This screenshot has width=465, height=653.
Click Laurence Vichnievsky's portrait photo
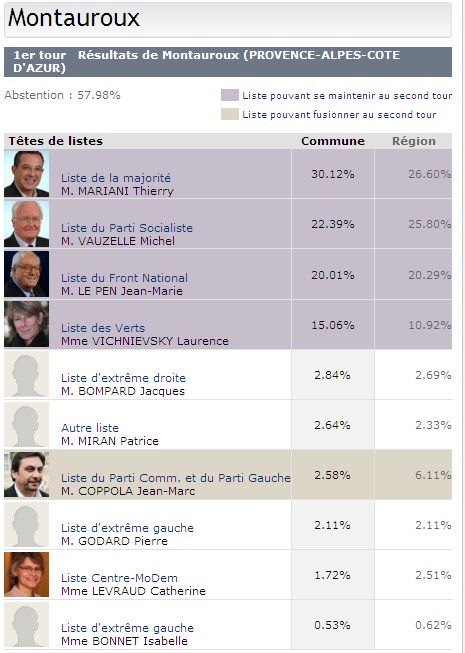[x=27, y=324]
